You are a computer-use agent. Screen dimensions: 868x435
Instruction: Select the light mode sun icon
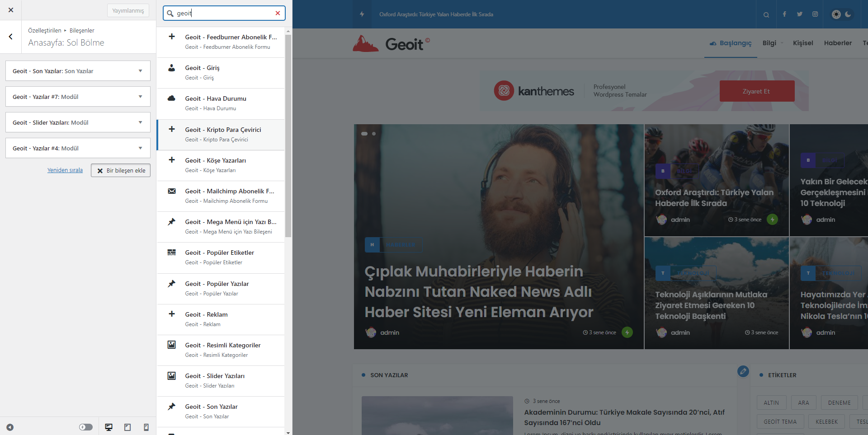click(x=836, y=14)
